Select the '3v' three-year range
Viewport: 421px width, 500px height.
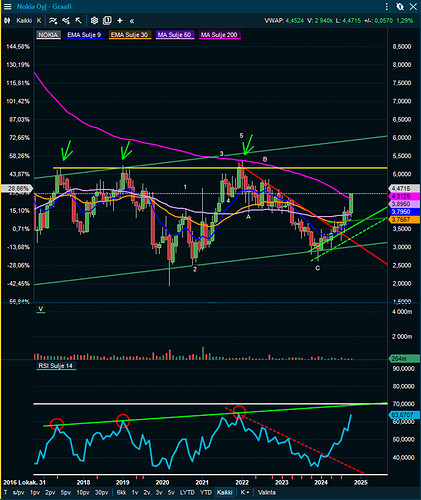159,492
